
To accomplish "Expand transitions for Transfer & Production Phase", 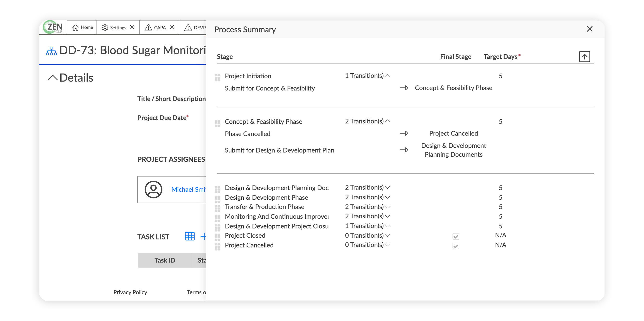I will coord(387,207).
